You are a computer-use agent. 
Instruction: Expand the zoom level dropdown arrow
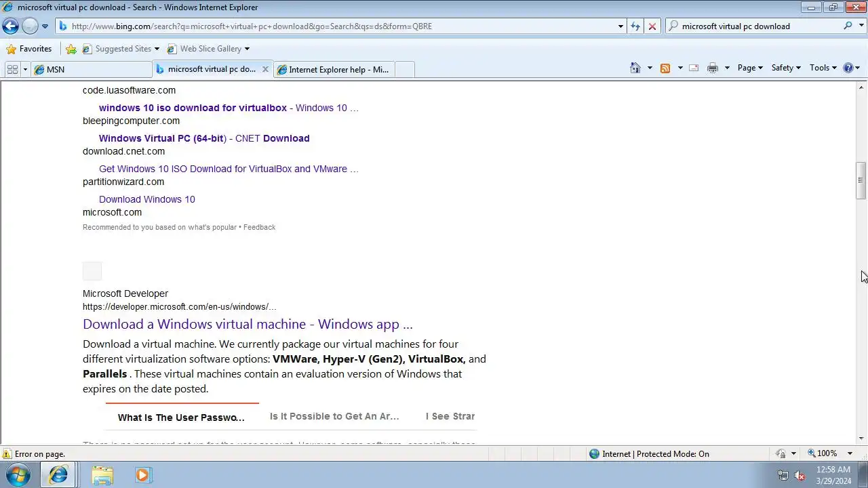point(850,453)
